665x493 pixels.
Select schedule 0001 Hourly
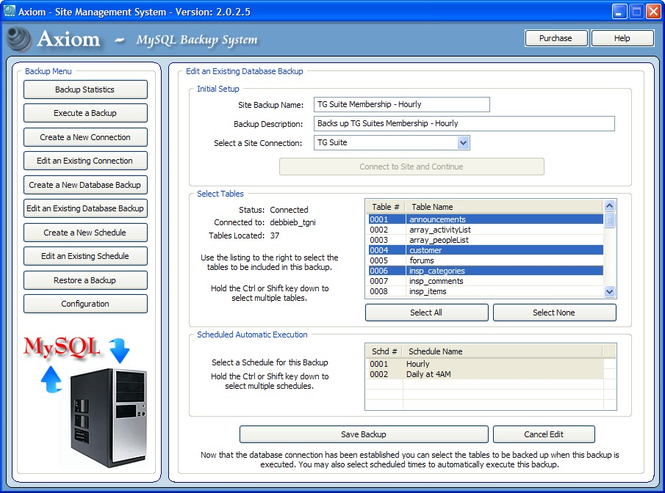pyautogui.click(x=485, y=364)
